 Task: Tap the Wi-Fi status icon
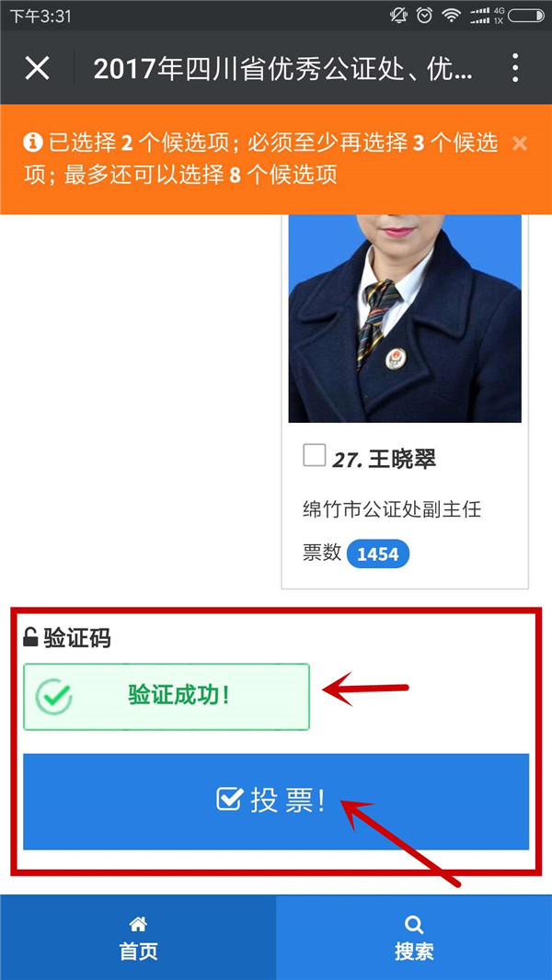[x=452, y=16]
